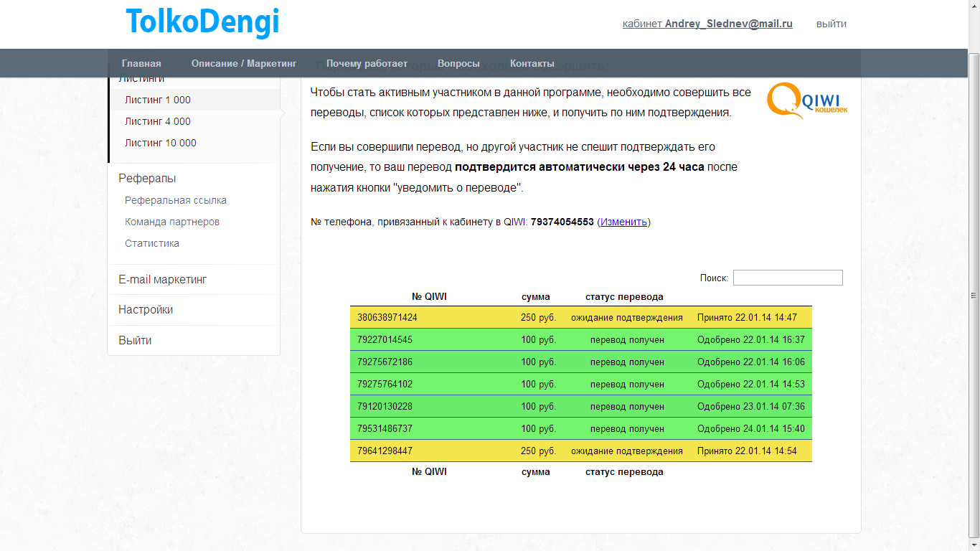Click the Изменить phone number link
Screen dimensions: 980x551
(624, 222)
